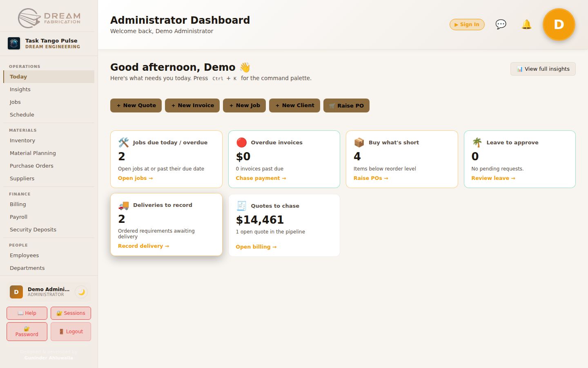Create a New Quote
The image size is (588, 368).
tap(136, 105)
